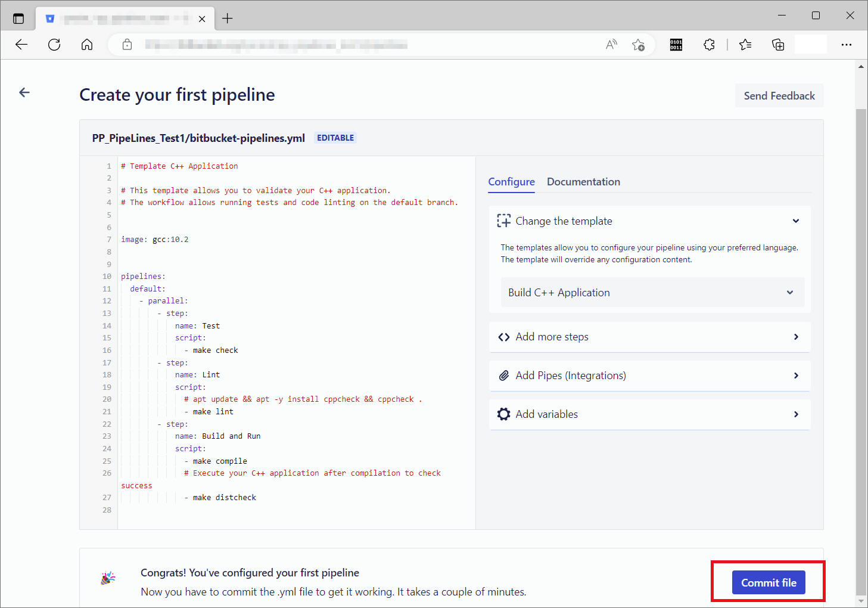Open the browser favorites list
The image size is (868, 608).
[x=745, y=45]
